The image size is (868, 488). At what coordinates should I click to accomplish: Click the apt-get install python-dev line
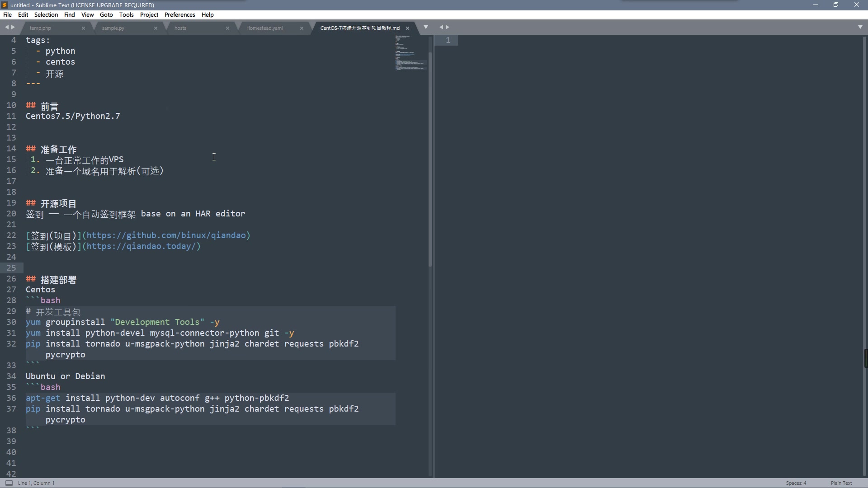click(x=157, y=398)
